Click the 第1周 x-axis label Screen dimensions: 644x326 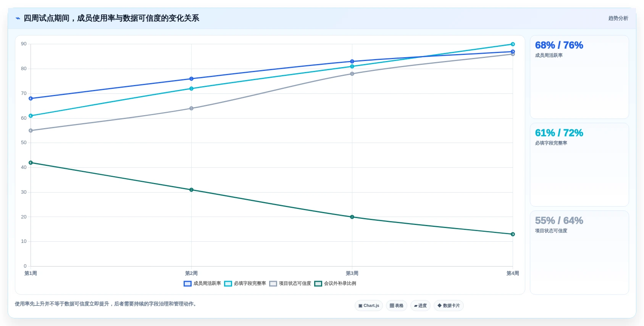click(31, 273)
